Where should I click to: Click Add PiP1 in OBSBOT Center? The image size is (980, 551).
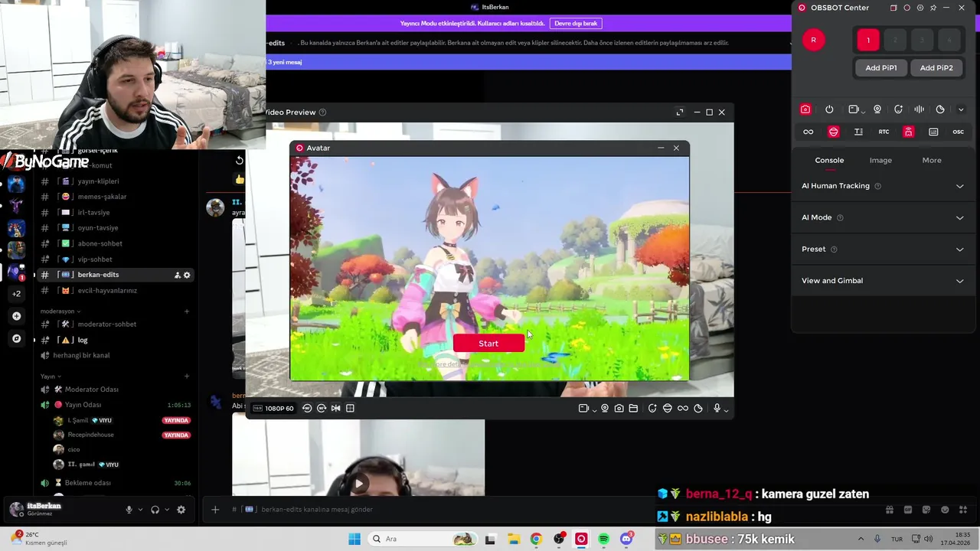click(x=880, y=67)
